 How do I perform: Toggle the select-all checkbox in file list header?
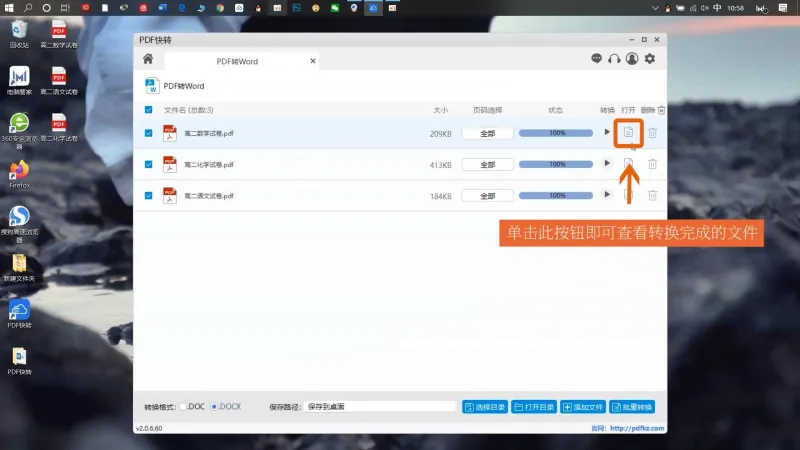[x=148, y=110]
